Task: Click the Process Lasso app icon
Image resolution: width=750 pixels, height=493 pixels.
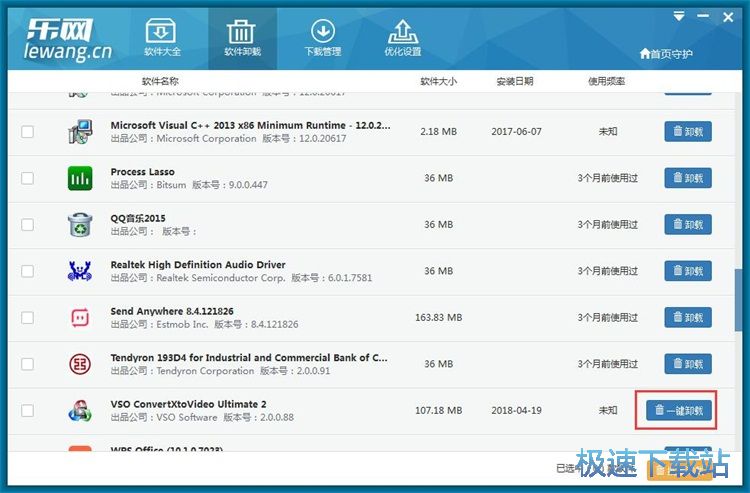Action: [79, 178]
